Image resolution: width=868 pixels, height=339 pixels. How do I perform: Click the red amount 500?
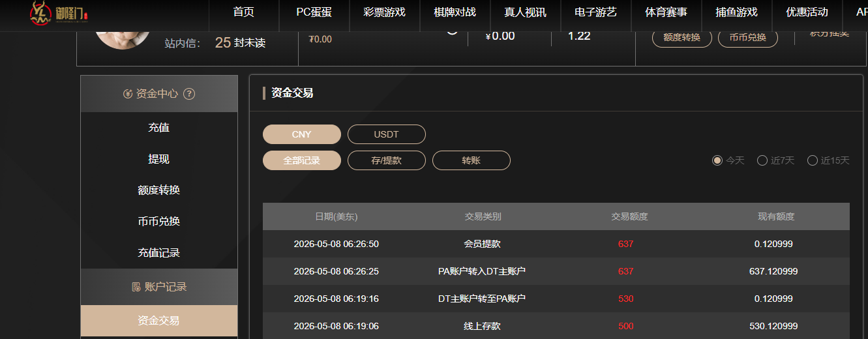[626, 326]
